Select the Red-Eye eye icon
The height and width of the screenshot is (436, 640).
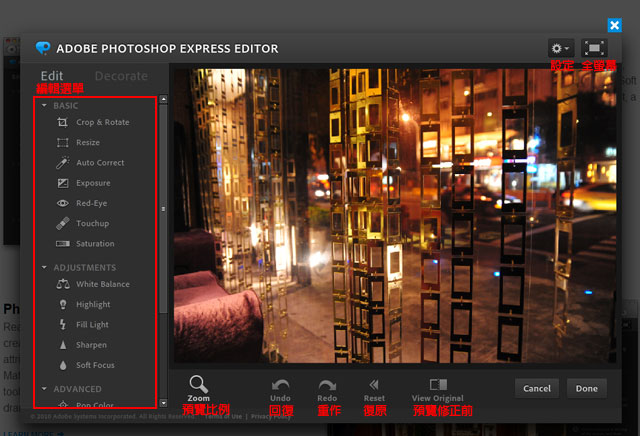(x=62, y=203)
